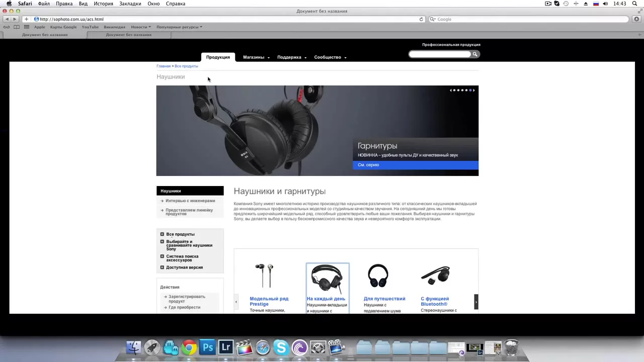Open the Reading List glasses icon
644x362 pixels.
(7, 27)
